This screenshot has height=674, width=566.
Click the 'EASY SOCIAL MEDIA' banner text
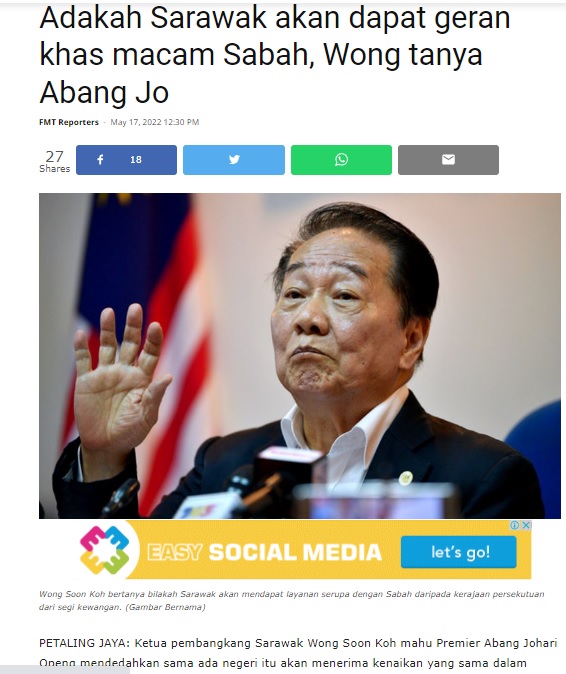tap(264, 553)
